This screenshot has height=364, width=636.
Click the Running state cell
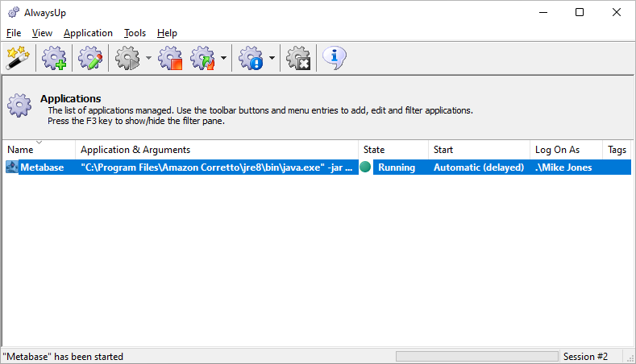point(397,168)
